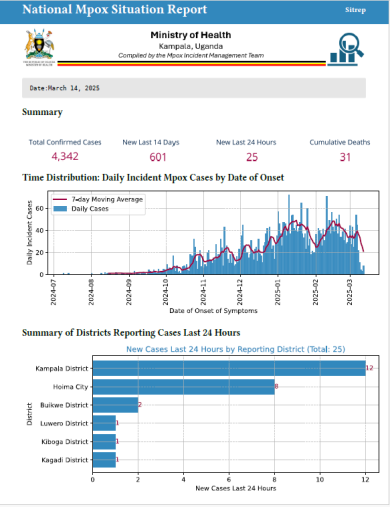Click the Total Confirmed Cases label
390x507 pixels.
point(65,142)
